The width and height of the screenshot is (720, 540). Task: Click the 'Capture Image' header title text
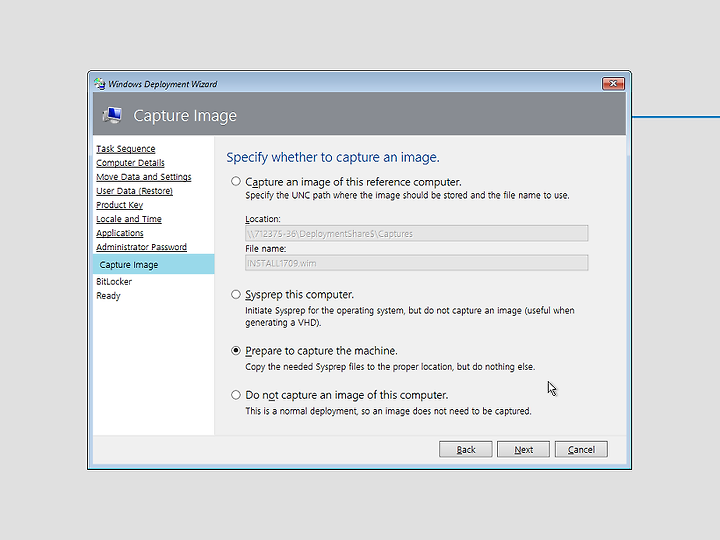pyautogui.click(x=185, y=115)
